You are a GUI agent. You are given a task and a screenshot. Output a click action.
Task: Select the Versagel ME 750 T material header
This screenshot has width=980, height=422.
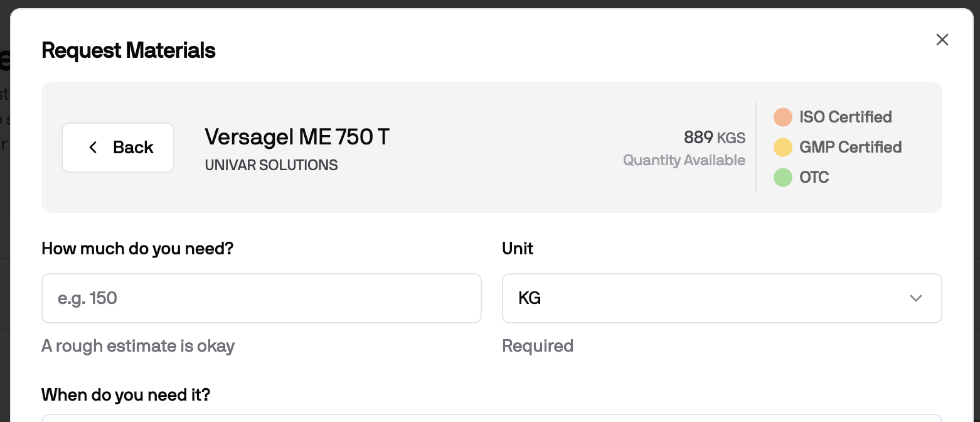click(x=297, y=136)
